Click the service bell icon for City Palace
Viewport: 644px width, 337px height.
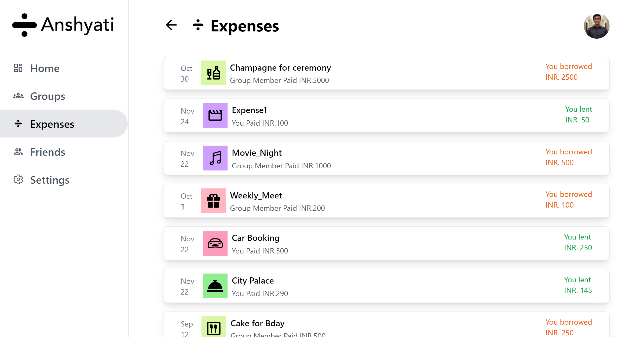[215, 286]
